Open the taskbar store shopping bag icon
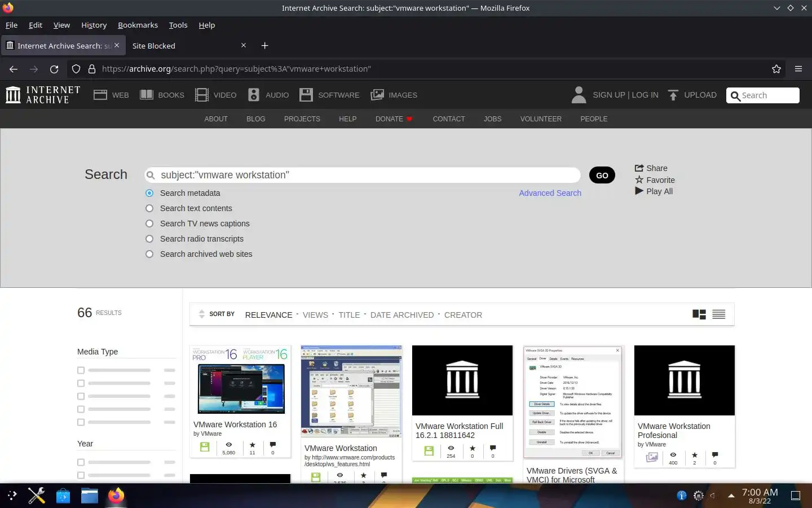The height and width of the screenshot is (508, 812). [63, 496]
